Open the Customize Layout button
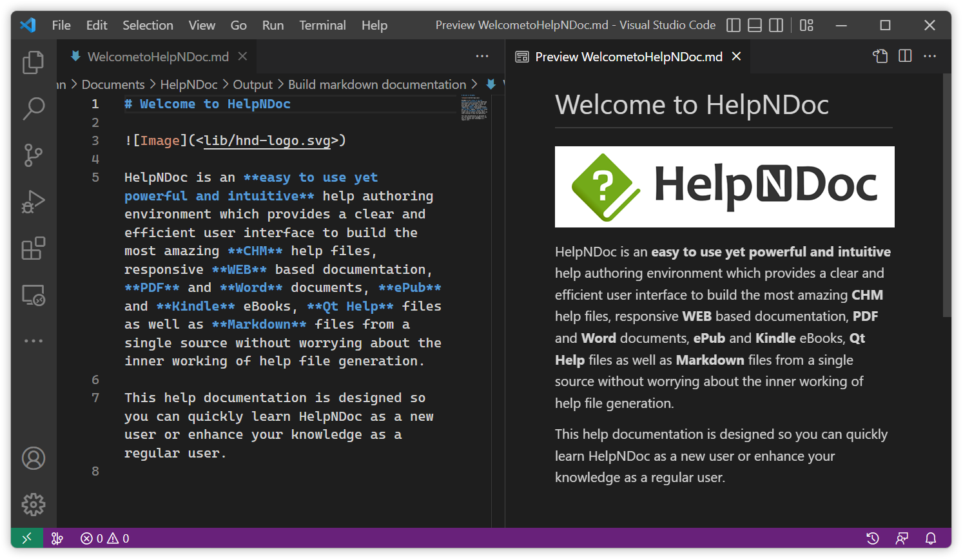Viewport: 963px width, 560px height. tap(806, 25)
